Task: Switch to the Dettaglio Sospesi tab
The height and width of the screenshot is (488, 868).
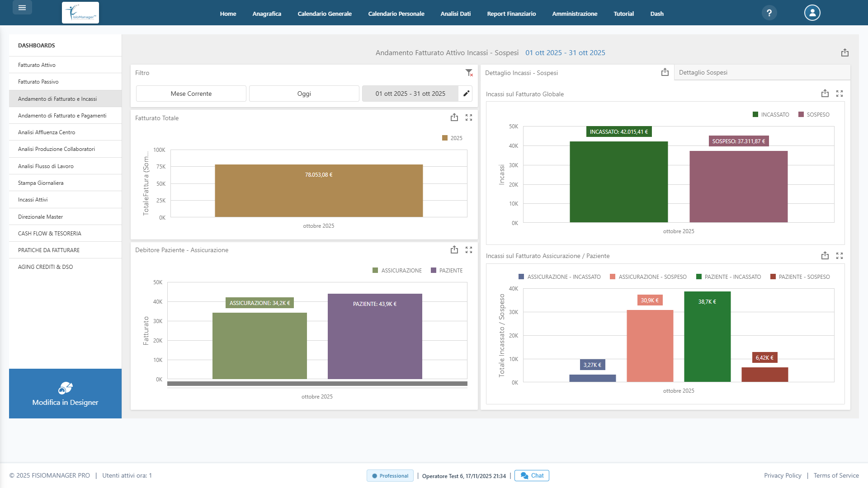Action: point(704,72)
